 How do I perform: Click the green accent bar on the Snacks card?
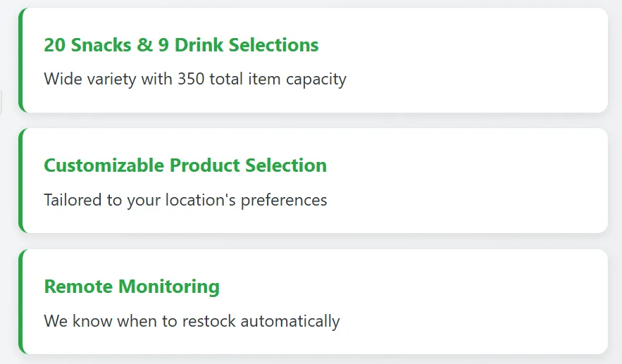tap(21, 60)
